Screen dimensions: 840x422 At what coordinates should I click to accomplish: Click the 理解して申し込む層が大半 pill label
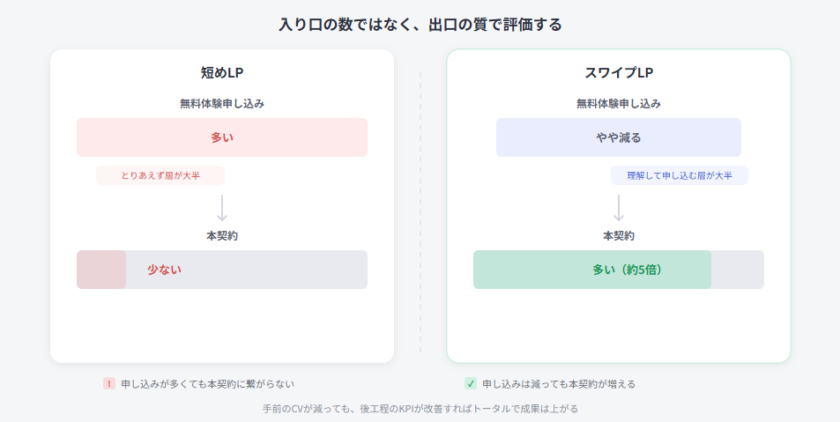[x=679, y=175]
